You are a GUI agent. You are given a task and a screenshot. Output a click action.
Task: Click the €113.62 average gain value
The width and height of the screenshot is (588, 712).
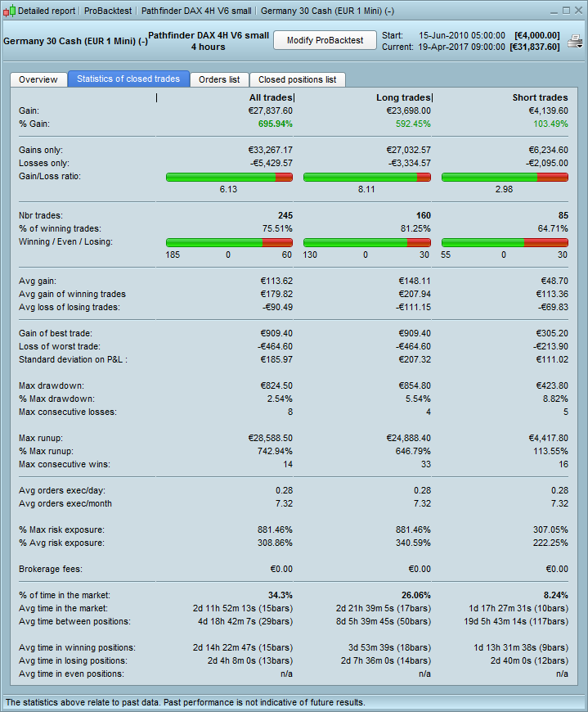click(276, 281)
